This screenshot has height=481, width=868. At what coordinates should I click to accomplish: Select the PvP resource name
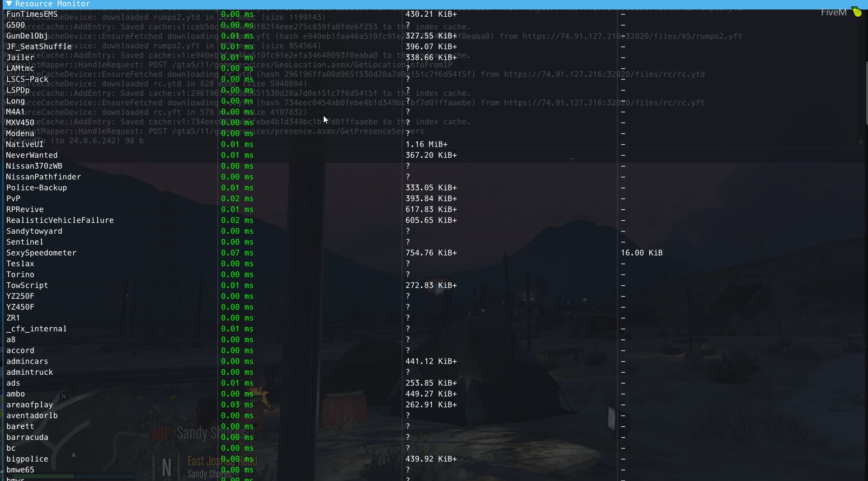click(13, 198)
